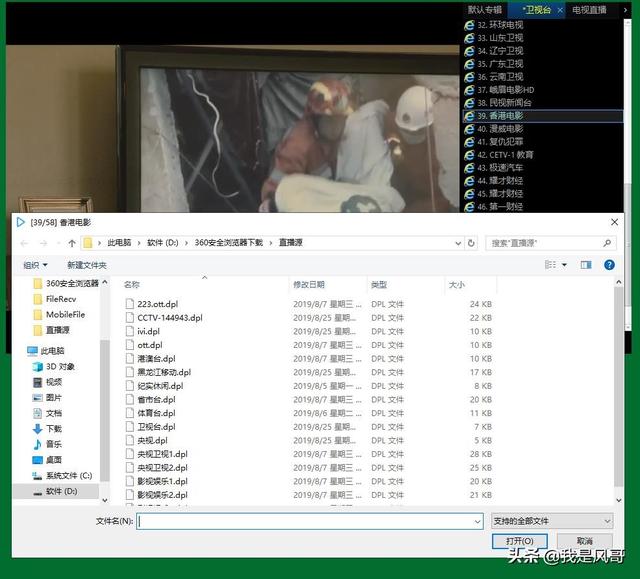The width and height of the screenshot is (640, 579).
Task: Click the Up folder arrow in navigation bar
Action: [x=72, y=243]
